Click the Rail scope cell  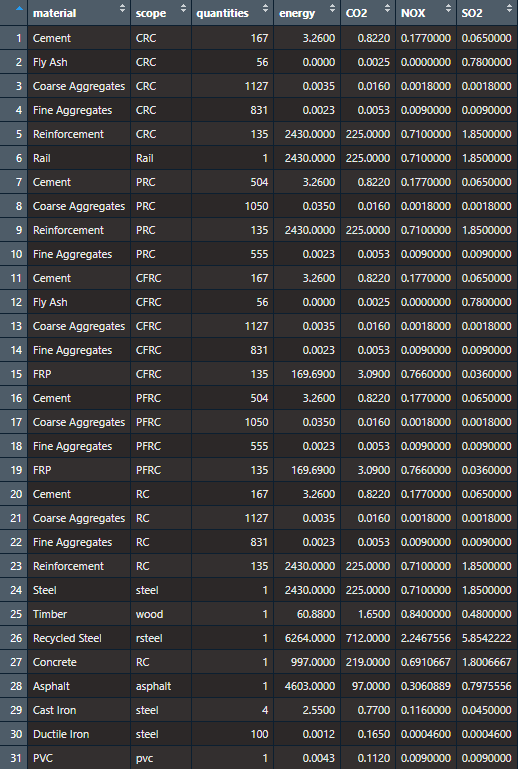[x=145, y=158]
